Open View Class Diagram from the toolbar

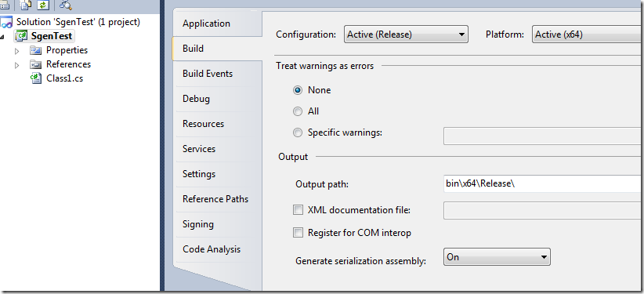click(x=66, y=5)
